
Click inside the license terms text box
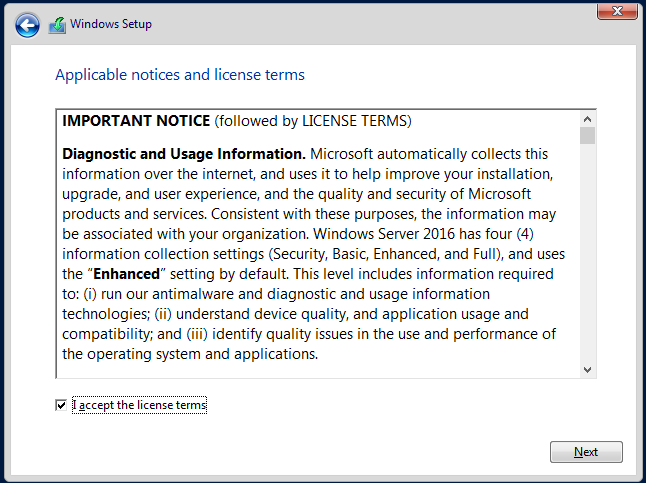tap(318, 244)
